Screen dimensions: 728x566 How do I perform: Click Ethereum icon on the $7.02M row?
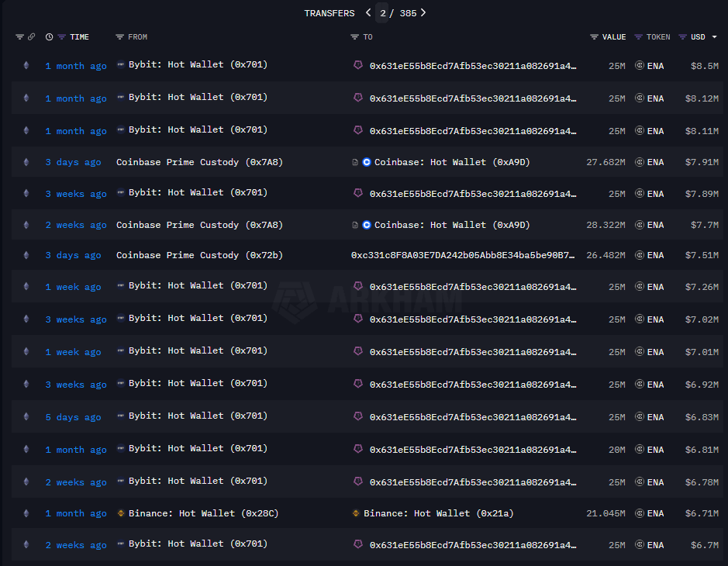click(x=26, y=319)
